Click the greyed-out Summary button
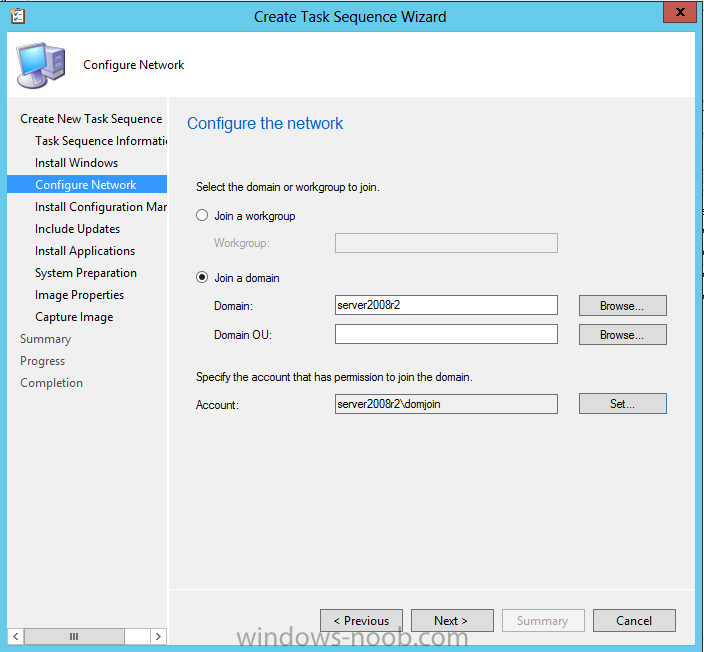The width and height of the screenshot is (704, 652). pyautogui.click(x=543, y=621)
